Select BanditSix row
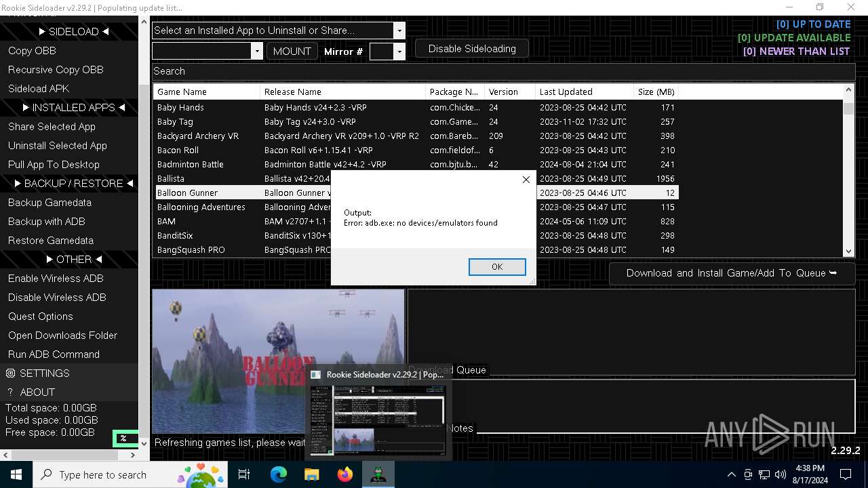Image resolution: width=868 pixels, height=488 pixels. tap(416, 235)
